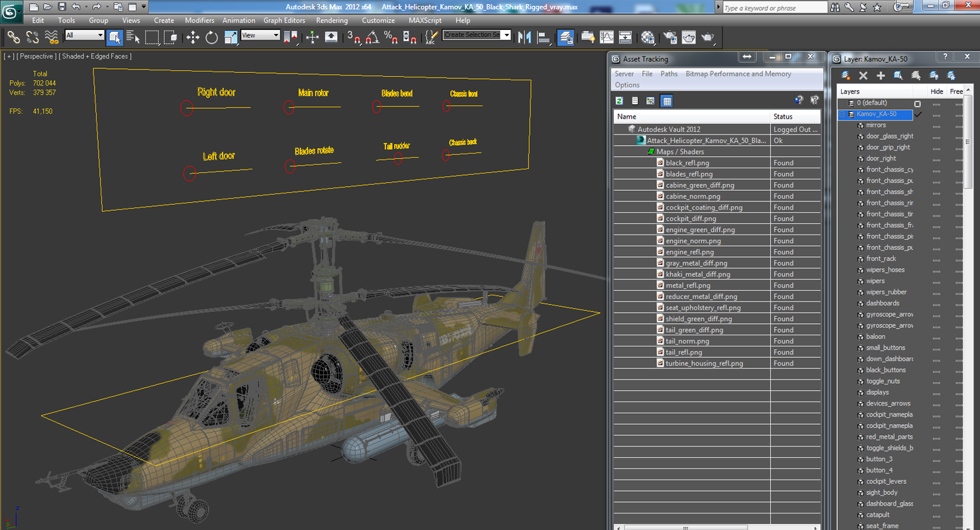Click Render Production teapot
980x530 pixels.
[708, 38]
